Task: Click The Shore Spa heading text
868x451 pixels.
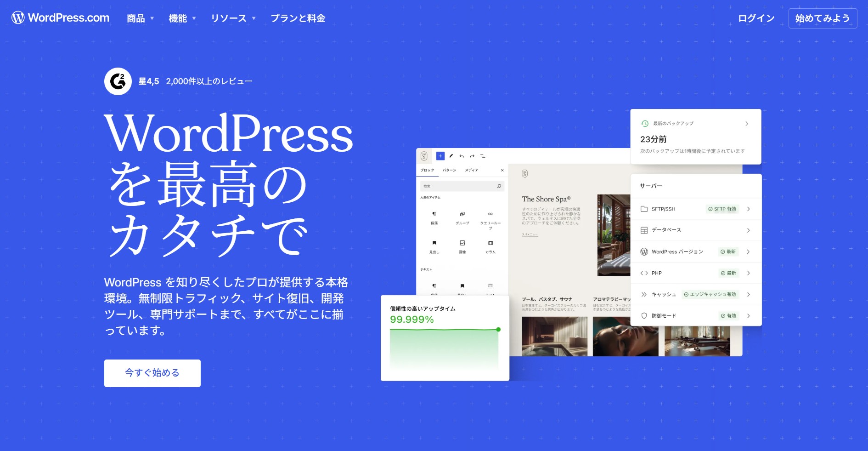Action: [546, 199]
